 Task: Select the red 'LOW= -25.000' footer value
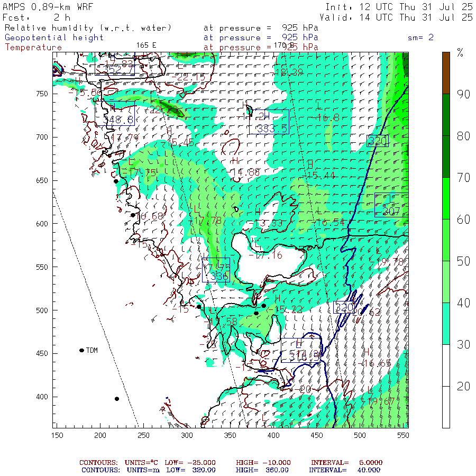click(x=190, y=463)
